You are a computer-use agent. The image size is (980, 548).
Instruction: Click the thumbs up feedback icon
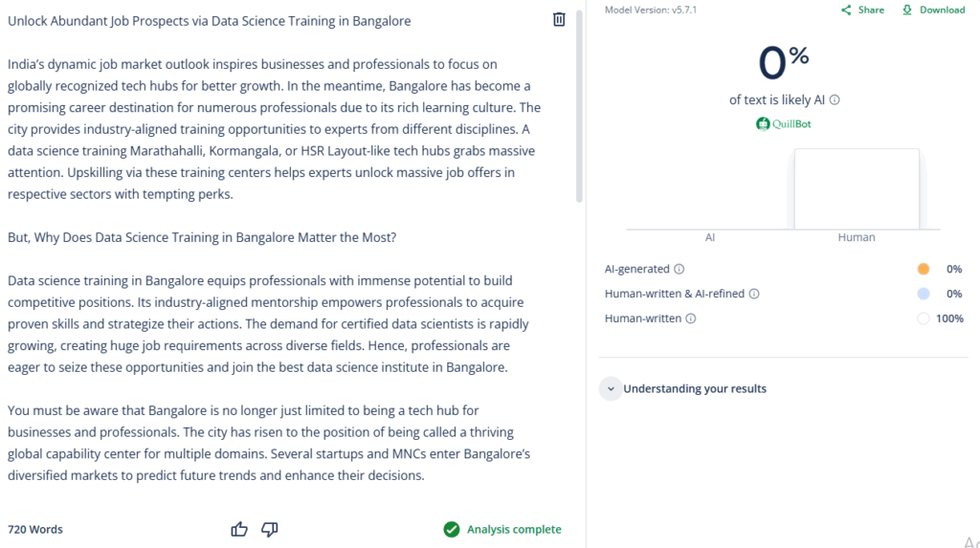(239, 529)
